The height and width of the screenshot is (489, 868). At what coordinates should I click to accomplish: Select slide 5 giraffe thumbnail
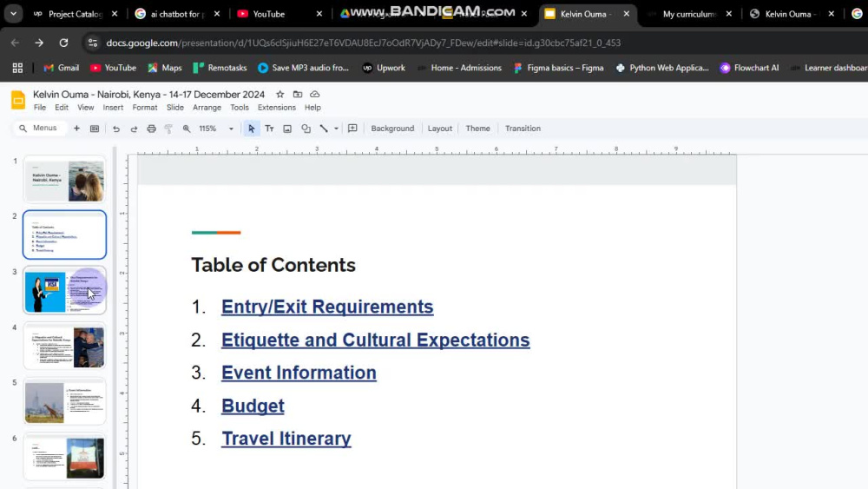tap(64, 402)
